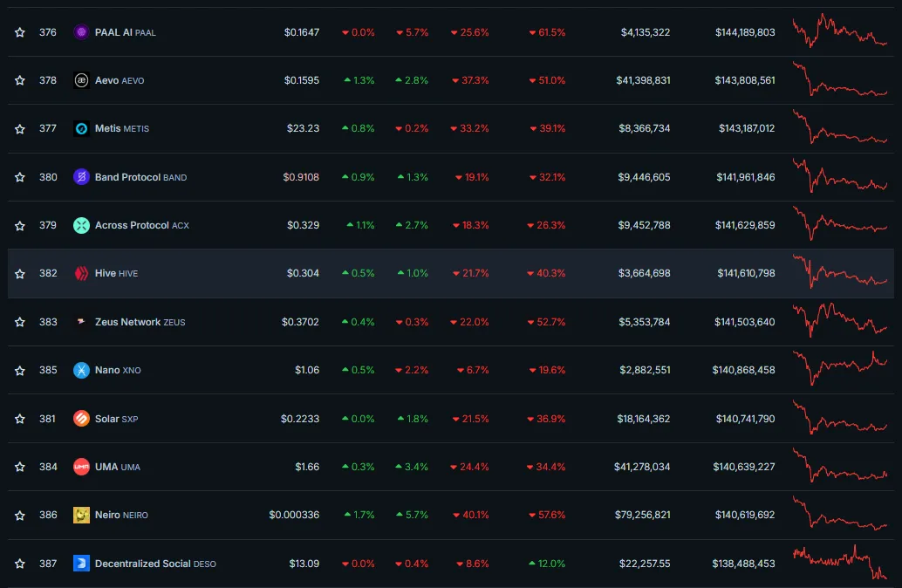Click the Aevo coin logo
The height and width of the screenshot is (588, 902).
pos(81,80)
